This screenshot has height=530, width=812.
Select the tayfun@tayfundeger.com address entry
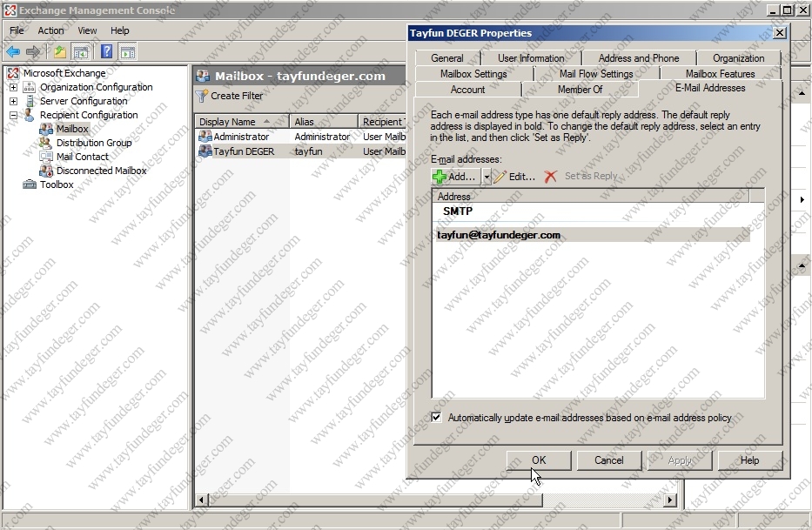tap(593, 235)
